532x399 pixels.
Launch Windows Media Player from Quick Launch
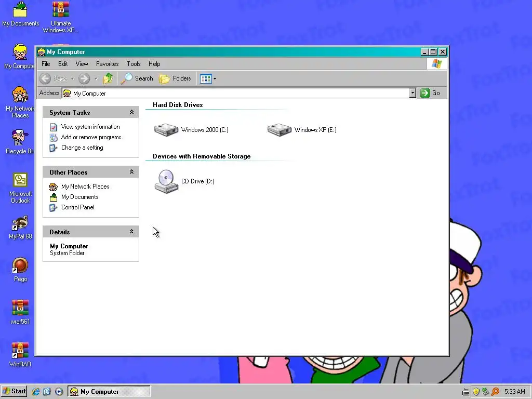click(x=59, y=392)
